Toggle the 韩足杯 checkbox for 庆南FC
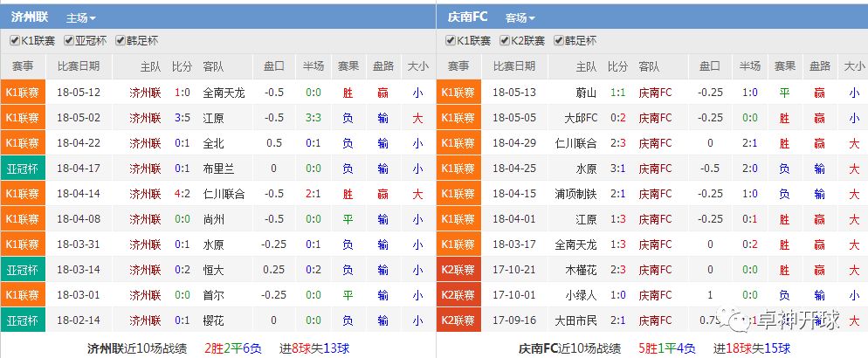The width and height of the screenshot is (868, 358). [559, 40]
